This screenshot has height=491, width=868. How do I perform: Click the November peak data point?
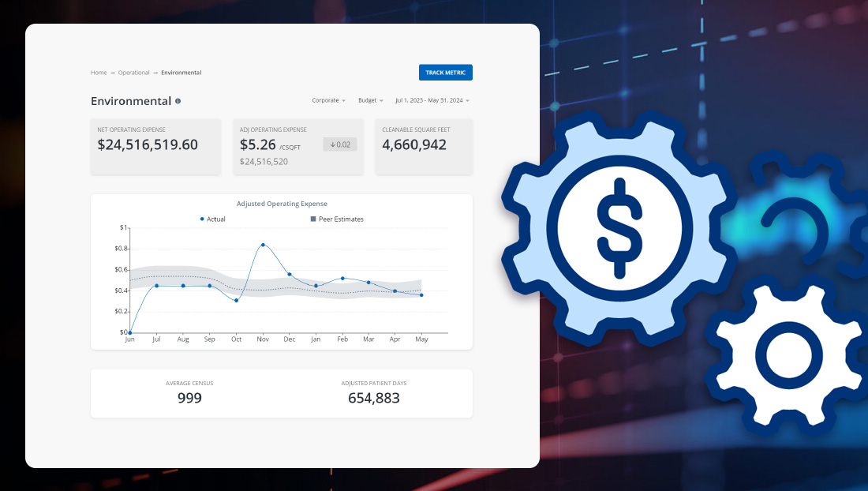(263, 245)
